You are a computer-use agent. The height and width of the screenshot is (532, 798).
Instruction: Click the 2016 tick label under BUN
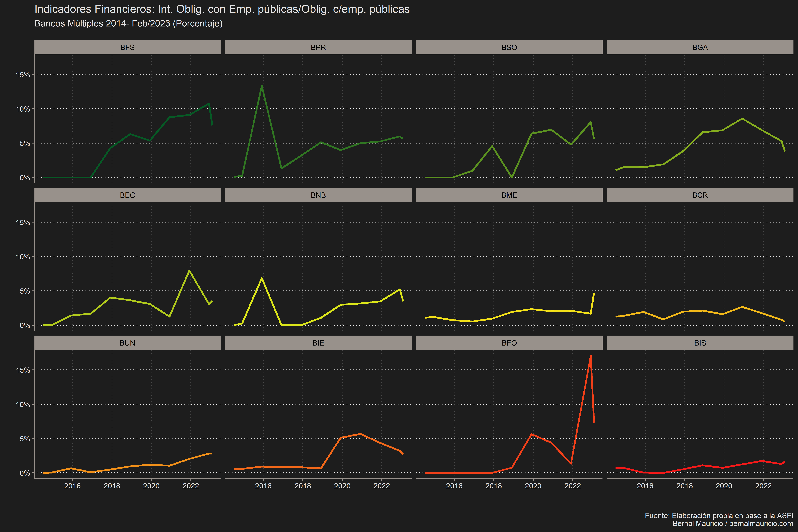point(72,486)
